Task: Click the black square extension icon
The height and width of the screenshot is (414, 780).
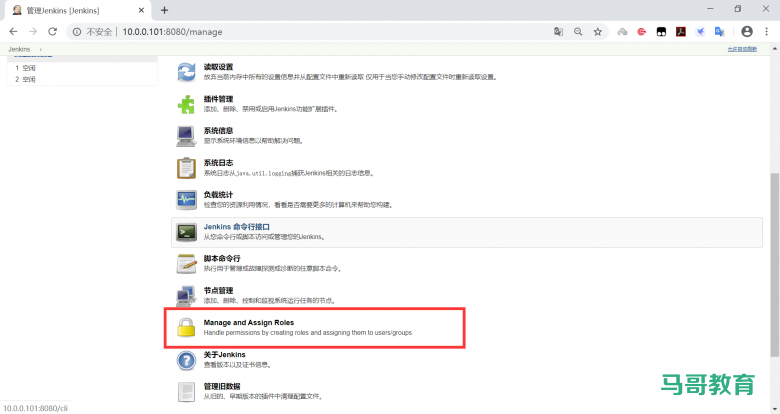Action: coord(661,32)
